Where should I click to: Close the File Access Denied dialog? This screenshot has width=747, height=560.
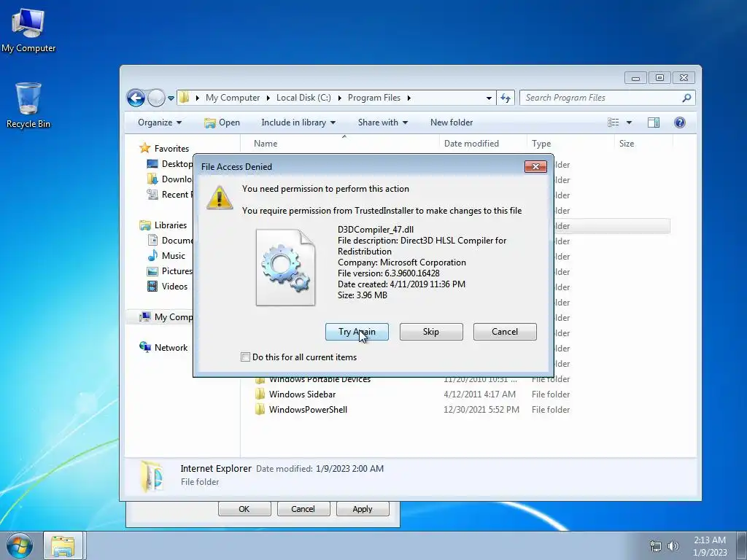tap(535, 166)
